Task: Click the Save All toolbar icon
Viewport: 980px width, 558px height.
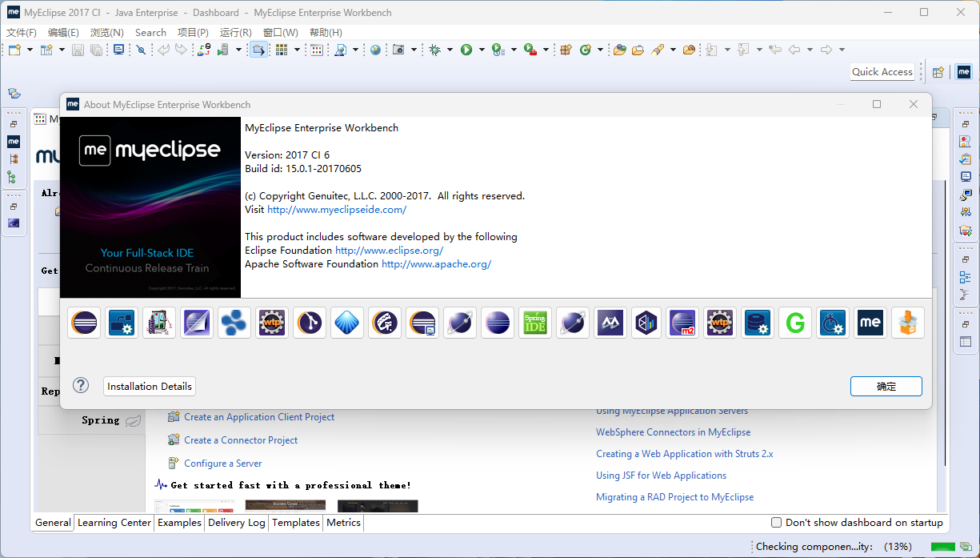Action: pyautogui.click(x=96, y=50)
